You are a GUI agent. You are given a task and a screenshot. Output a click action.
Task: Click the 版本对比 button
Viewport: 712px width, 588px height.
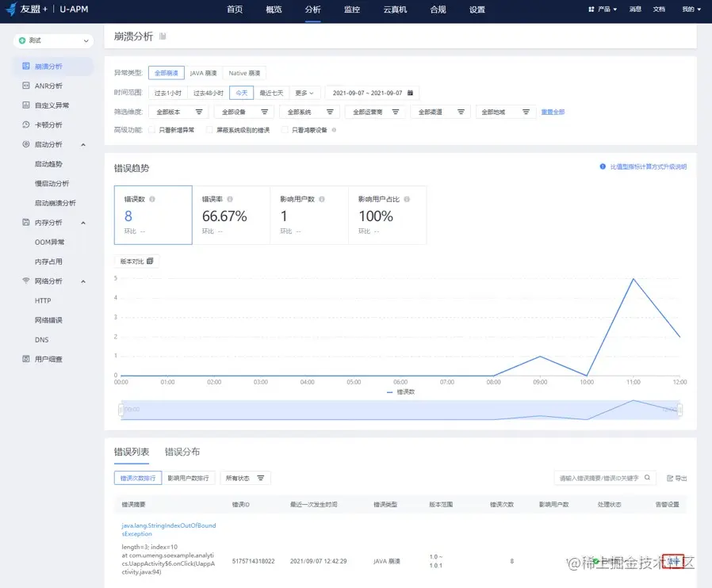coord(136,262)
